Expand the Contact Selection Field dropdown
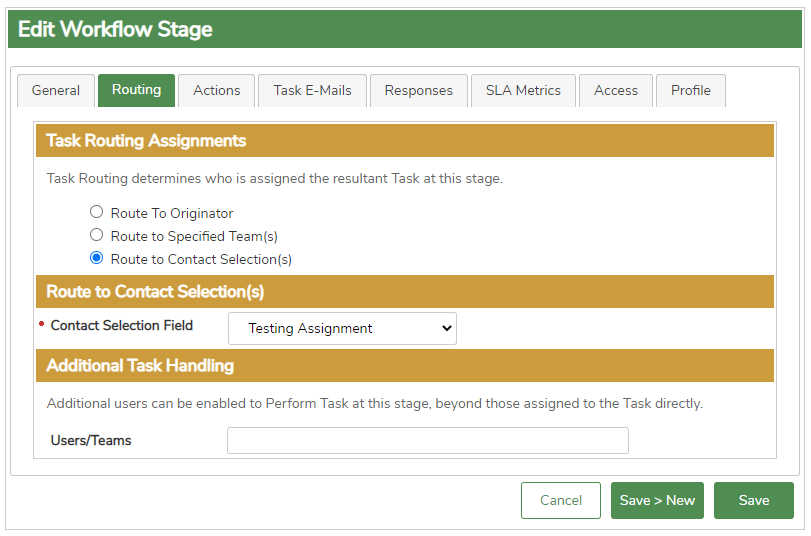This screenshot has height=536, width=811. coord(342,328)
